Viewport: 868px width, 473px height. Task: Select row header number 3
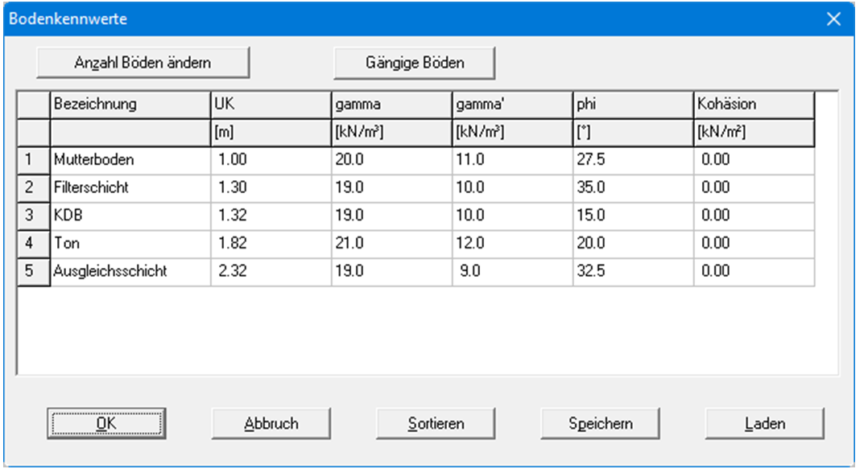pos(29,216)
